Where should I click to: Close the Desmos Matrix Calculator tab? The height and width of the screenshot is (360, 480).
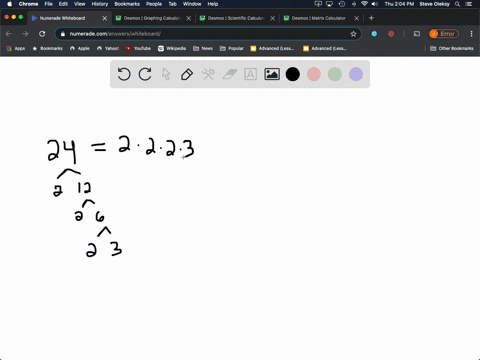point(357,18)
